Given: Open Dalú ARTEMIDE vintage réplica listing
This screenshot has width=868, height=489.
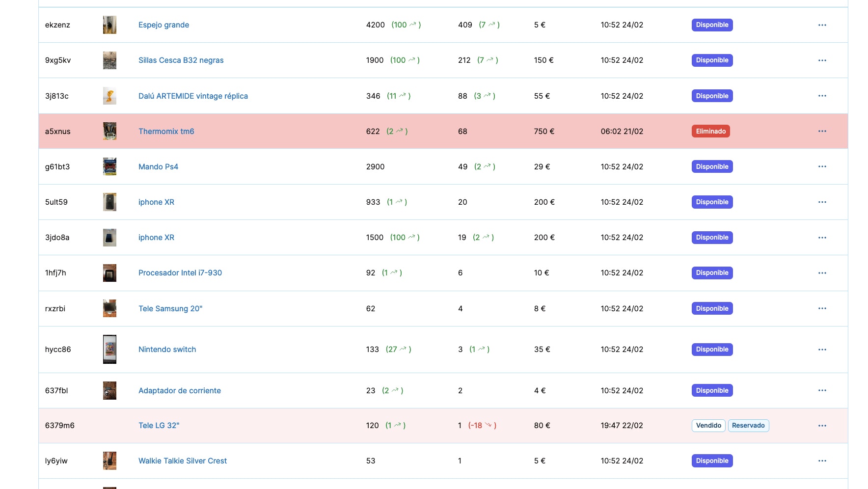Looking at the screenshot, I should pyautogui.click(x=193, y=96).
